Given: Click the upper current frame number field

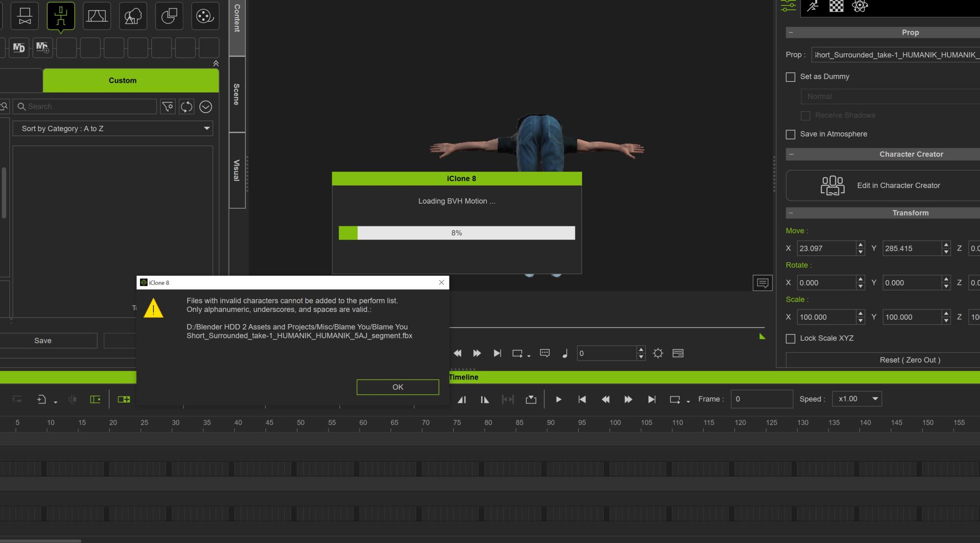Looking at the screenshot, I should tap(607, 353).
